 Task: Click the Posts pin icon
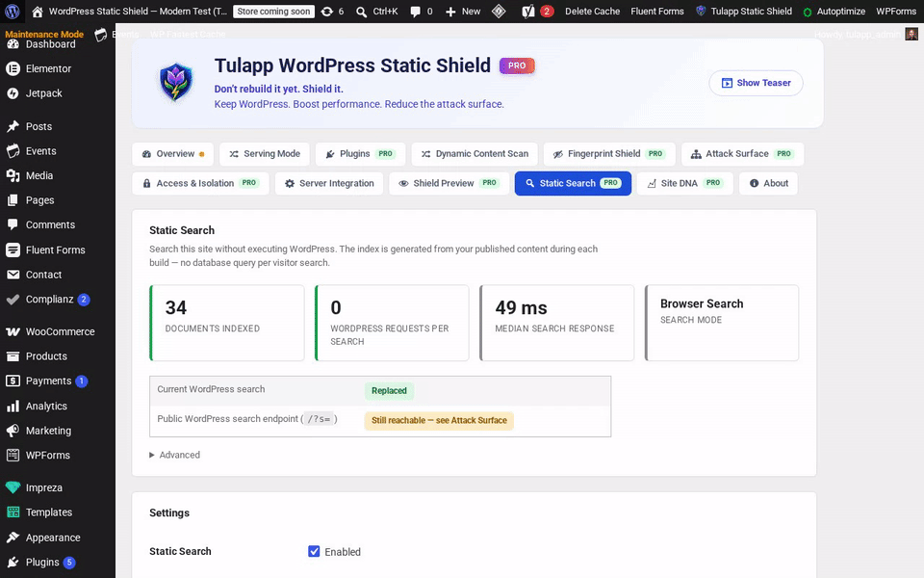(x=13, y=126)
